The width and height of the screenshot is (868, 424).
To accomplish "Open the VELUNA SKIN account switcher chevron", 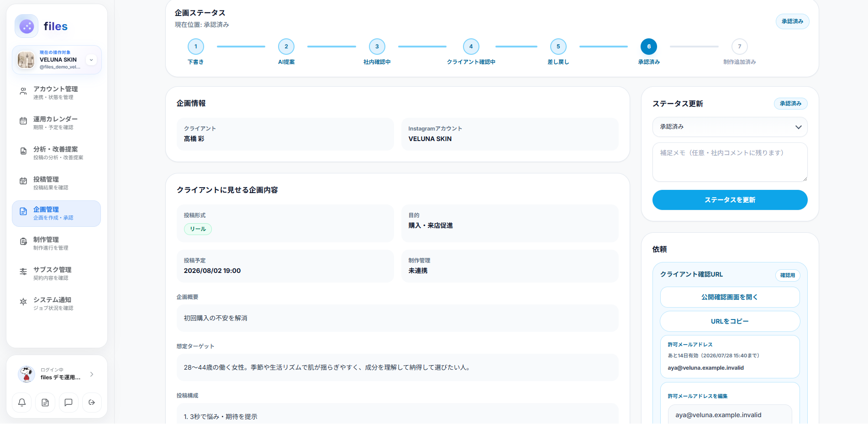I will [x=91, y=60].
